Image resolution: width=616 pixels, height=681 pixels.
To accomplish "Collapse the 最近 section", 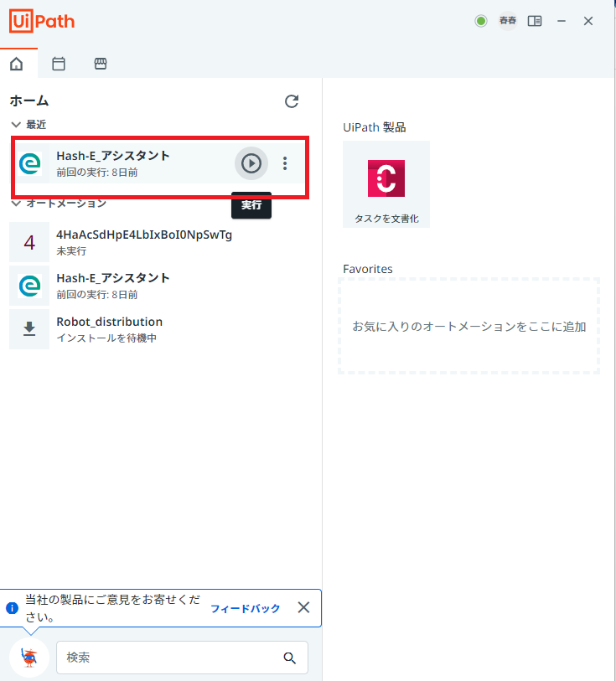I will (16, 125).
